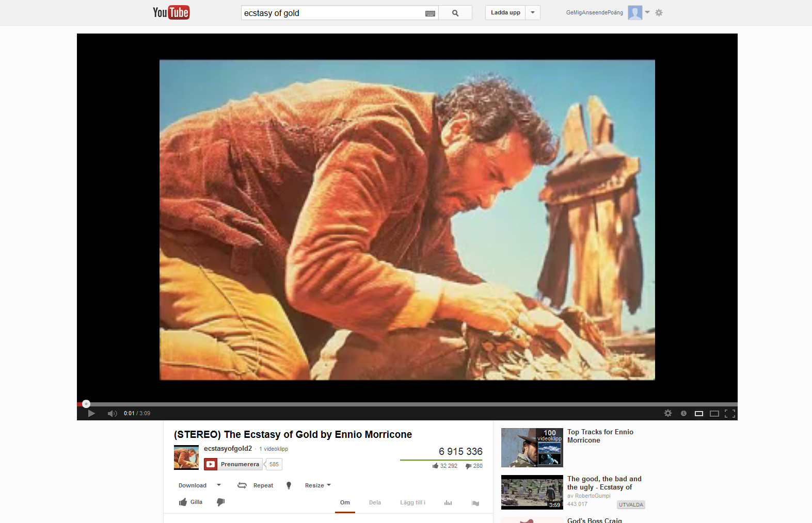Click the Watch Later clock icon
Image resolution: width=812 pixels, height=523 pixels.
click(683, 413)
